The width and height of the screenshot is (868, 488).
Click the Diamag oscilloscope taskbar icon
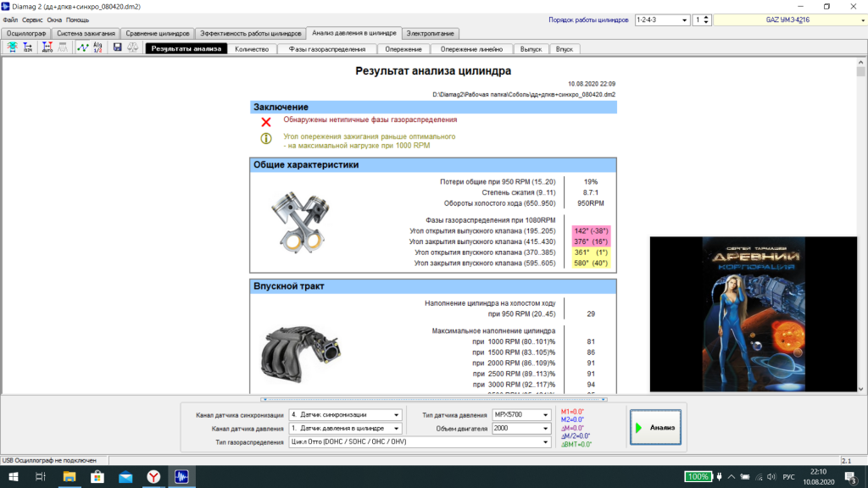181,476
